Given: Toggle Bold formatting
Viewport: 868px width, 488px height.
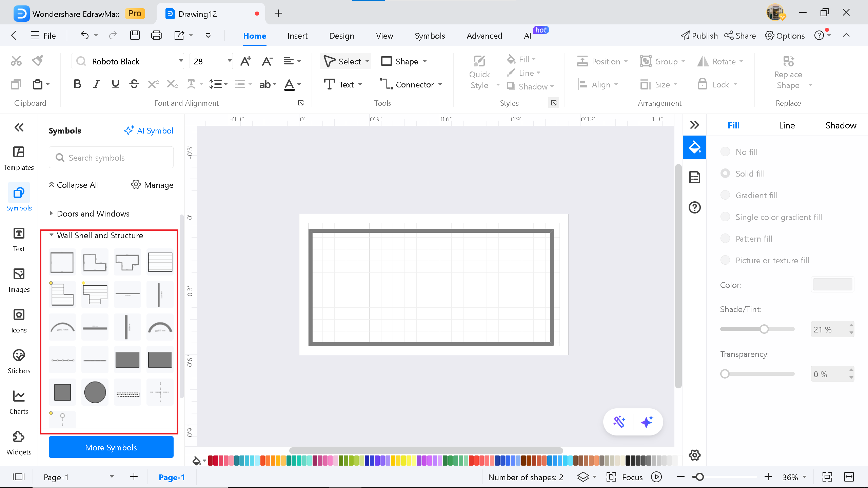Looking at the screenshot, I should (77, 84).
